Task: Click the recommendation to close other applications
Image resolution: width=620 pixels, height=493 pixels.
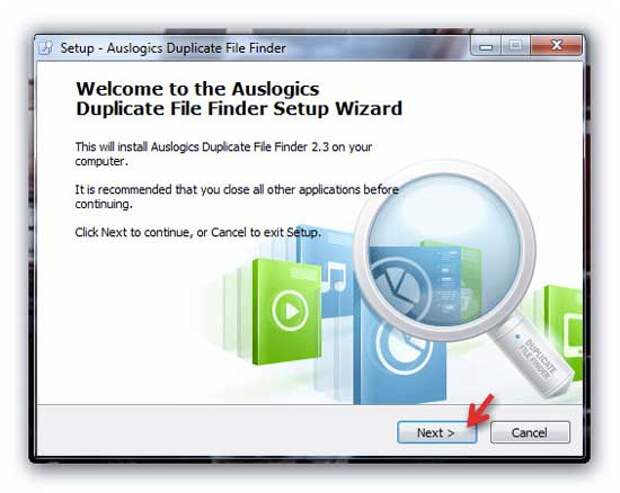Action: click(237, 196)
